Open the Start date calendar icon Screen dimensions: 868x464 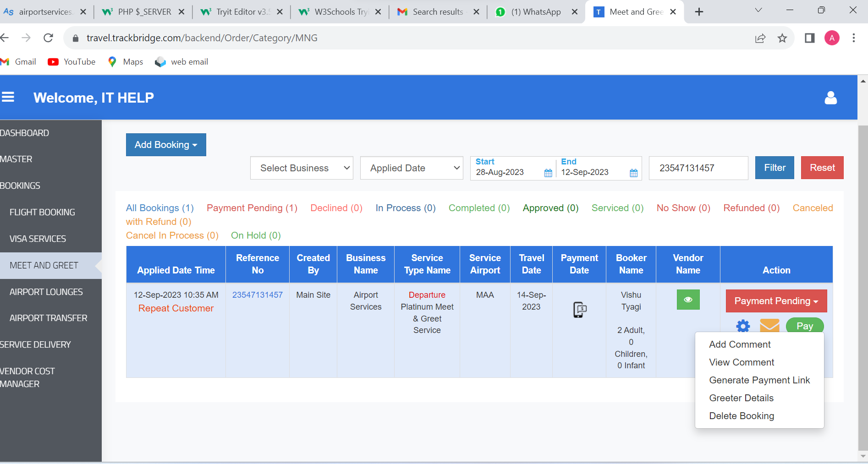548,173
